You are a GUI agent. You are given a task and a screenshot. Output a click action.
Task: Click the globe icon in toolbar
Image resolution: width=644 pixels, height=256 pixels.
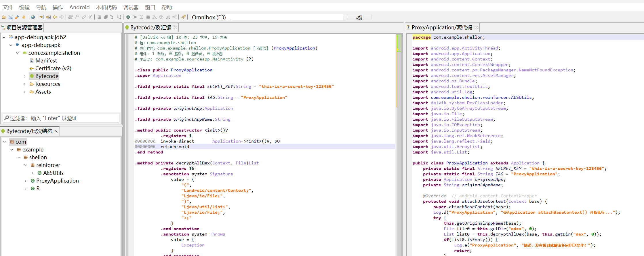pyautogui.click(x=33, y=17)
